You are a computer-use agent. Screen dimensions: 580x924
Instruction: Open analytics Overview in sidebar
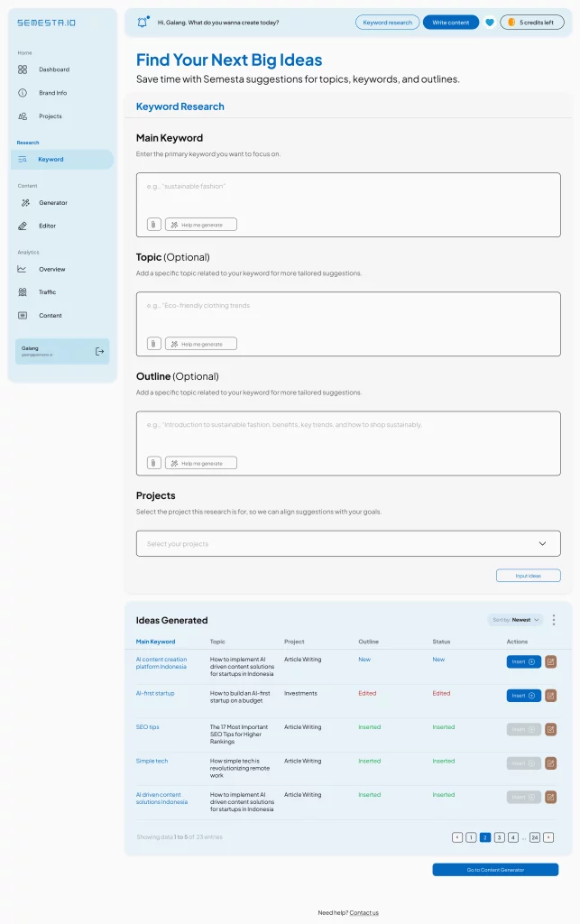(51, 269)
